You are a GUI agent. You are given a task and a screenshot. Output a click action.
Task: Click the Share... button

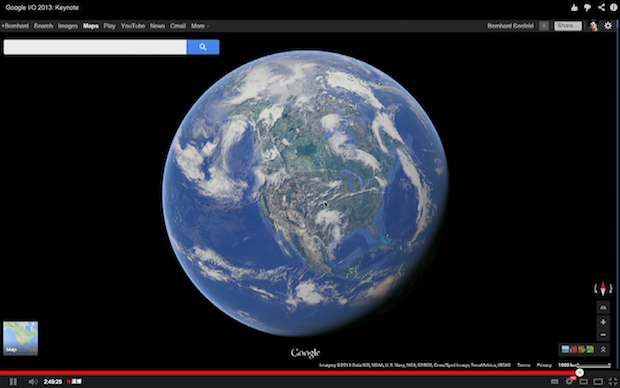point(568,26)
